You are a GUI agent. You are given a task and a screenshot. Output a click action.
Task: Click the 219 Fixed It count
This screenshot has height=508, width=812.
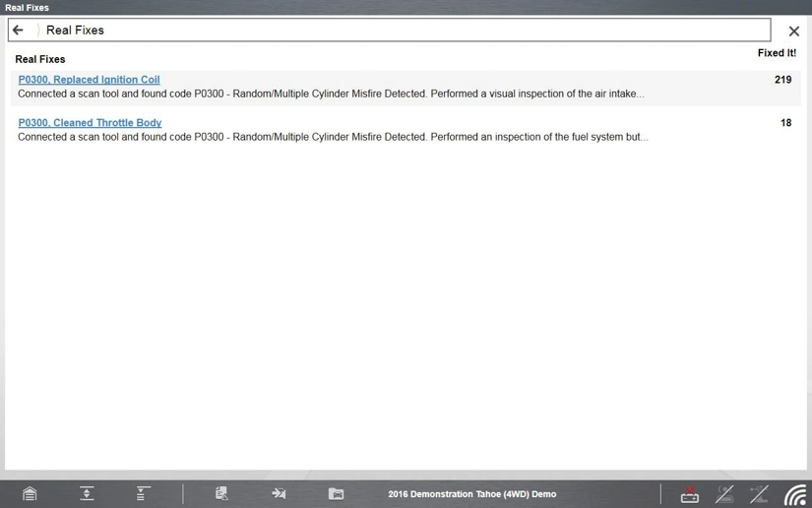coord(782,80)
